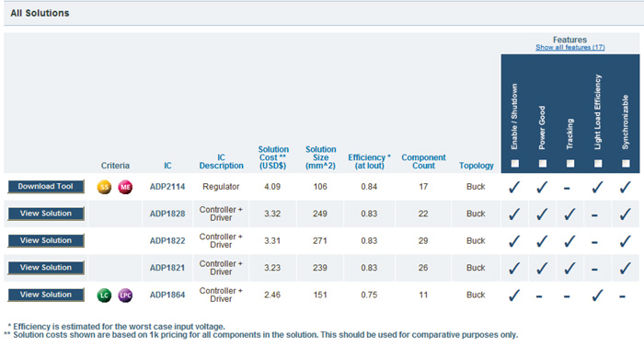Click the ADP1828 IC name

point(167,214)
